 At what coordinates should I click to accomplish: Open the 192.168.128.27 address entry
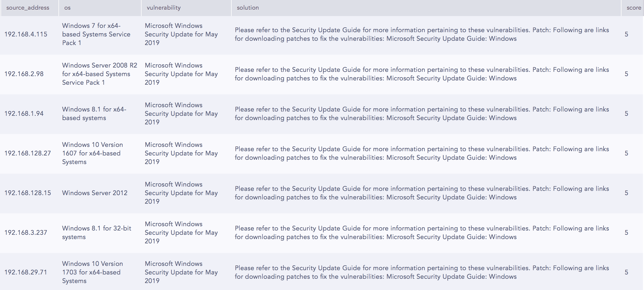coord(28,153)
